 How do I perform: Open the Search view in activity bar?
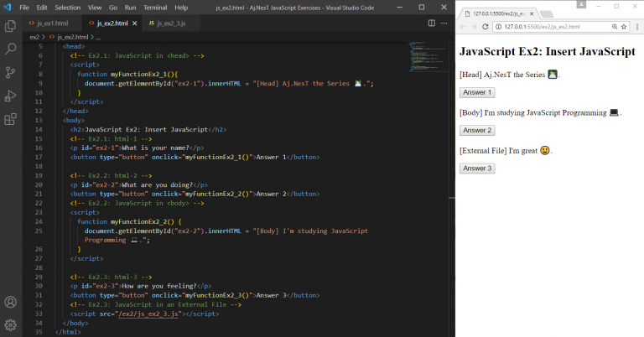pos(11,49)
